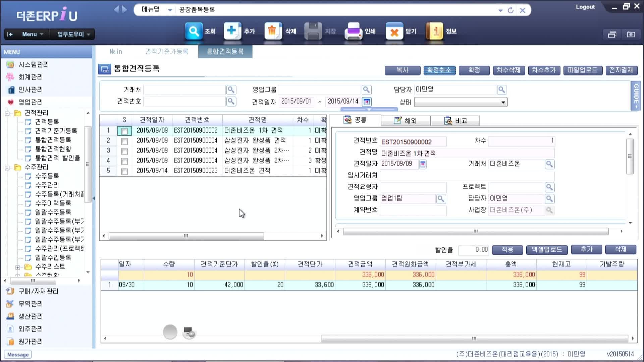The height and width of the screenshot is (362, 644).
Task: Click the 엑셀업로드 button
Action: (x=547, y=249)
